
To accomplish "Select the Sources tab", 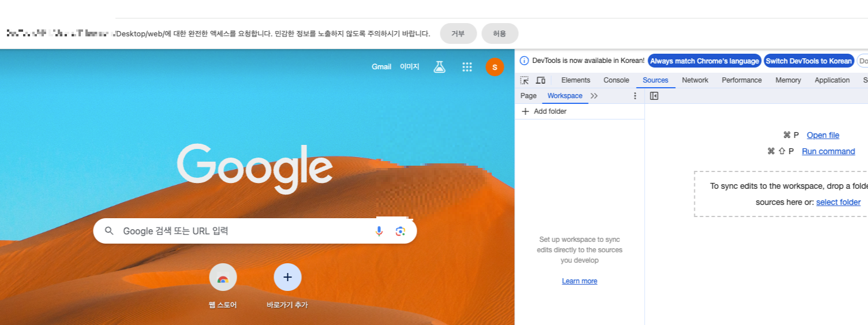I will [x=656, y=80].
